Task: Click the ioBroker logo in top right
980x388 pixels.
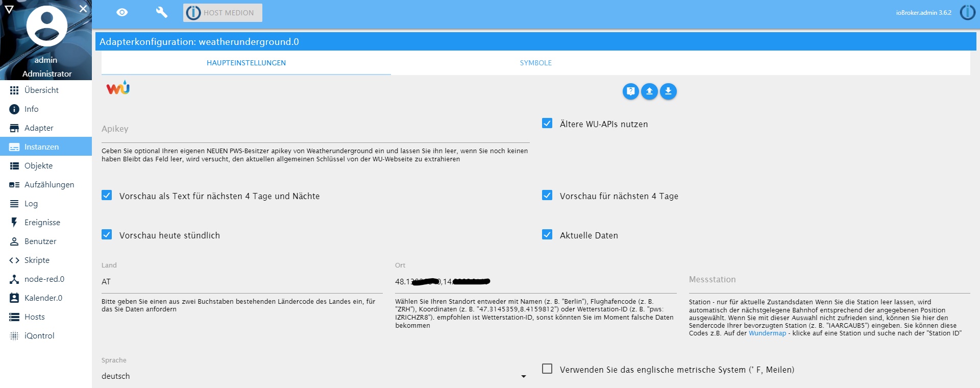Action: coord(968,12)
